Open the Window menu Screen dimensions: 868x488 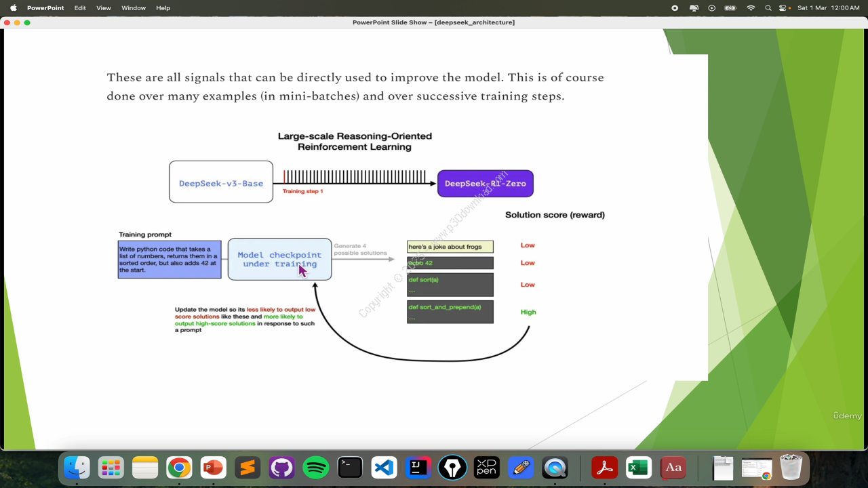click(x=134, y=8)
